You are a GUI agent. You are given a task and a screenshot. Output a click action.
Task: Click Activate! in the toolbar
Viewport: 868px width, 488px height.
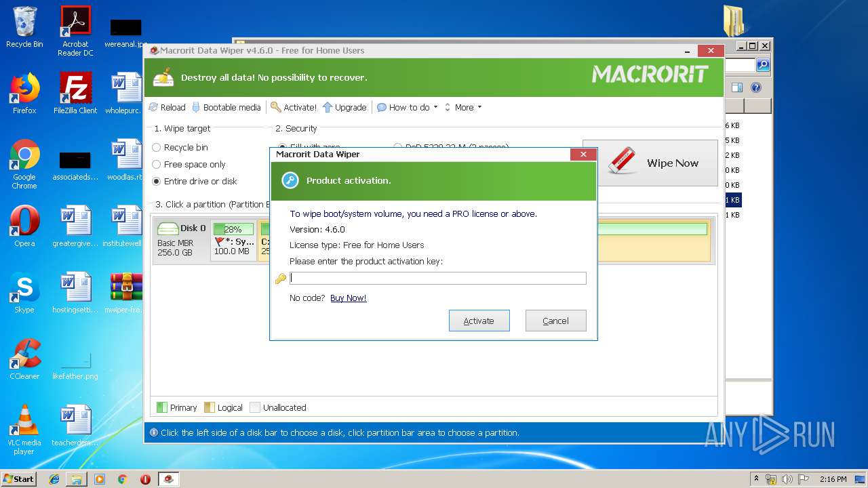point(294,107)
